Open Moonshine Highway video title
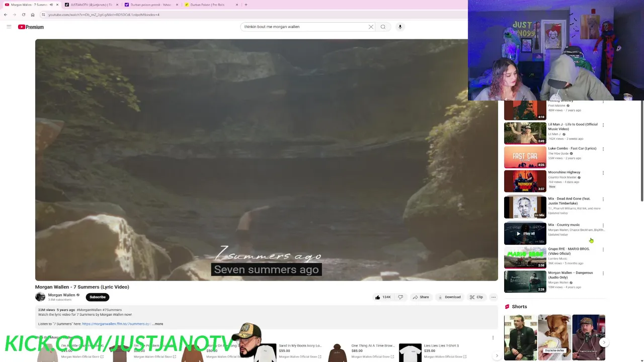Image resolution: width=644 pixels, height=362 pixels. point(564,172)
